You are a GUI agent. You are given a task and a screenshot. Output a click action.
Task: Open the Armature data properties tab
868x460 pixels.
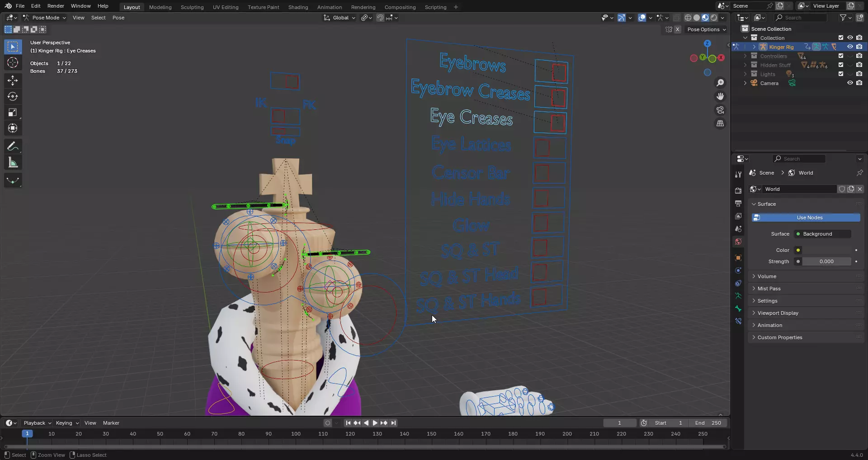738,296
